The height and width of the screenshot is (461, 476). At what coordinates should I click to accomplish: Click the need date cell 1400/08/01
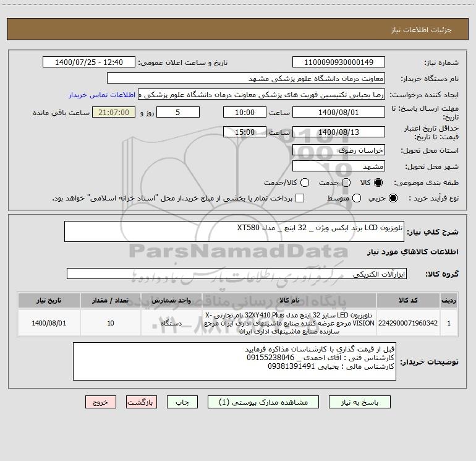49,323
